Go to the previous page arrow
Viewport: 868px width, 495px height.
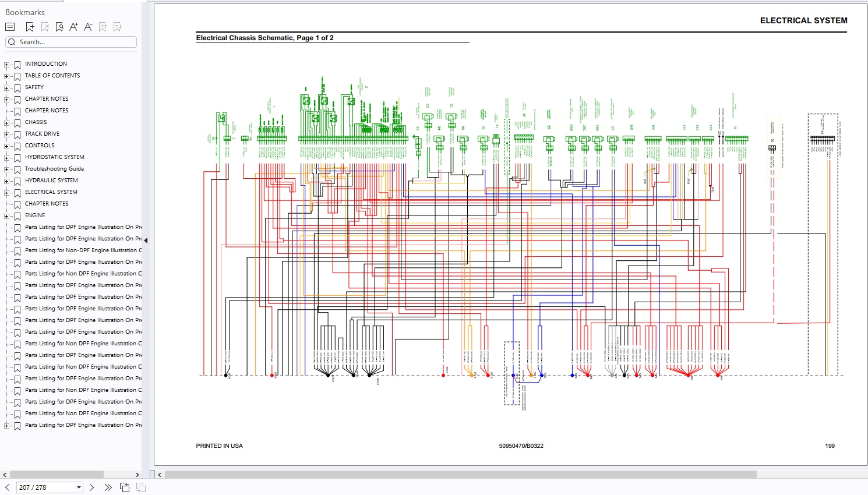(x=7, y=487)
